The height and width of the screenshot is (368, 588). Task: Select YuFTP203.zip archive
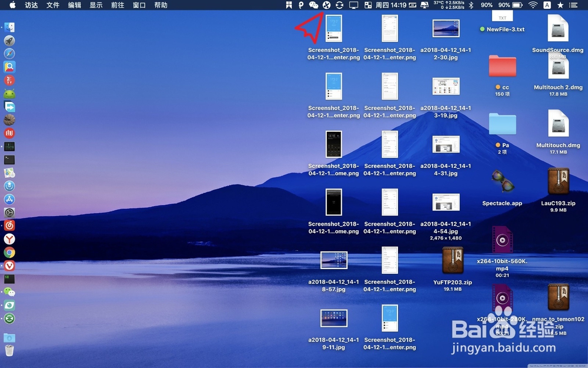pos(453,261)
